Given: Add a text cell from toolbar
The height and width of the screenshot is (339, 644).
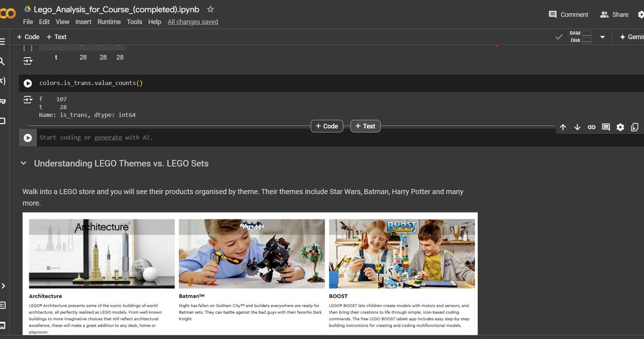Looking at the screenshot, I should tap(56, 37).
